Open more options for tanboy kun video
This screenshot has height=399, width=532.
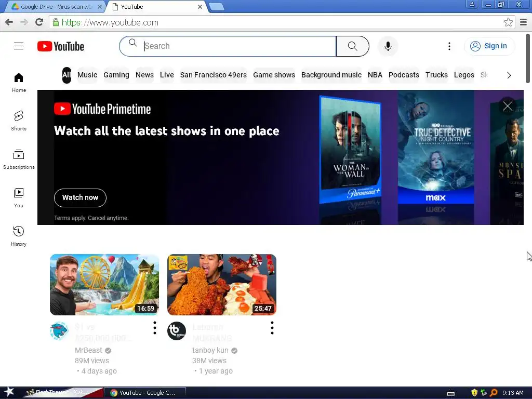coord(272,328)
